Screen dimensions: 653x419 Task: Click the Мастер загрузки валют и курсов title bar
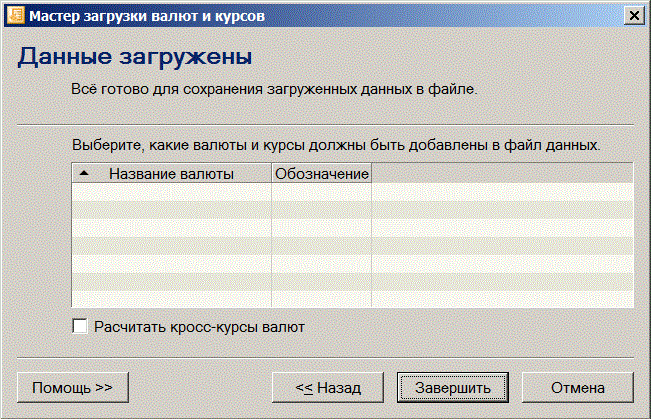[x=150, y=15]
